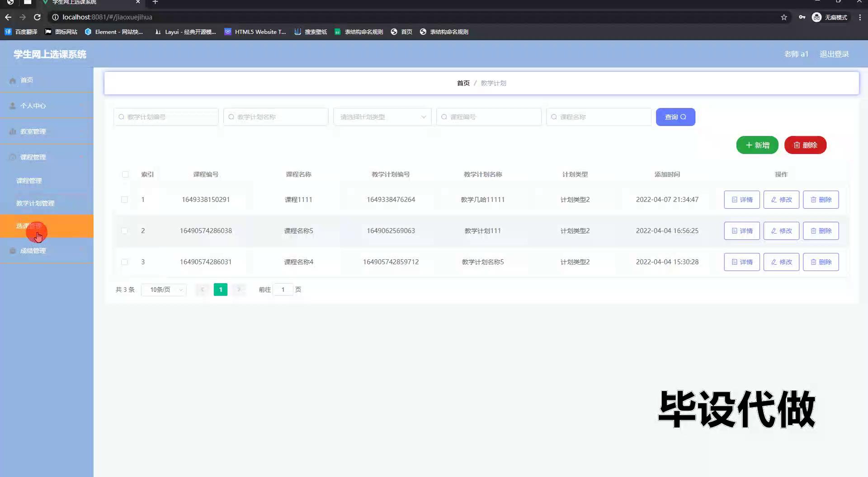Toggle the select-all checkbox in table header

(125, 174)
